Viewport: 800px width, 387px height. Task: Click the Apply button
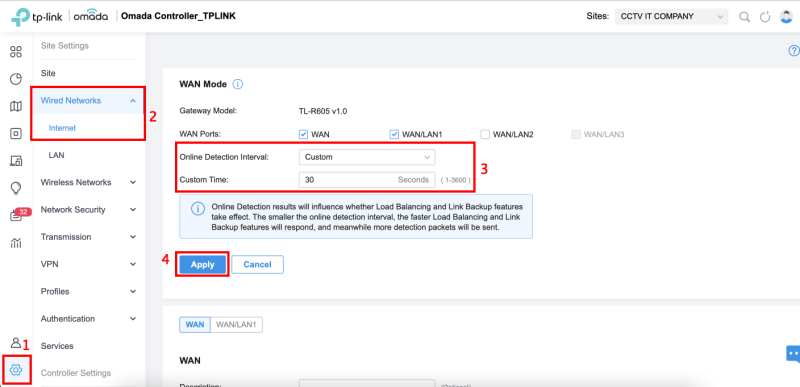(x=203, y=264)
